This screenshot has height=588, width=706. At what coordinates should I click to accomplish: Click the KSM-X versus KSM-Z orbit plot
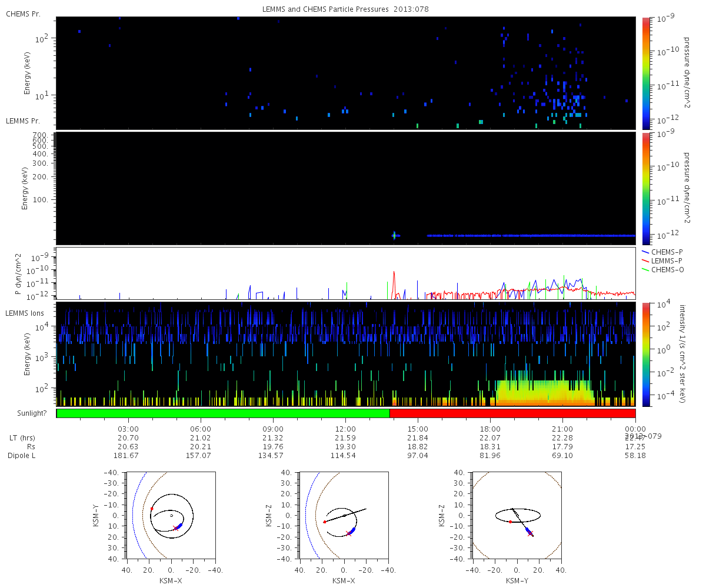click(344, 515)
